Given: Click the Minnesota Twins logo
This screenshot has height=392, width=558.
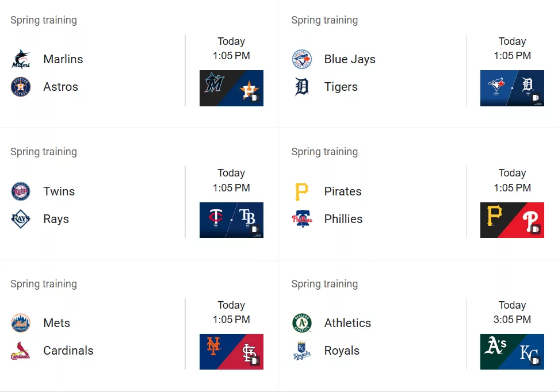Looking at the screenshot, I should pyautogui.click(x=21, y=191).
